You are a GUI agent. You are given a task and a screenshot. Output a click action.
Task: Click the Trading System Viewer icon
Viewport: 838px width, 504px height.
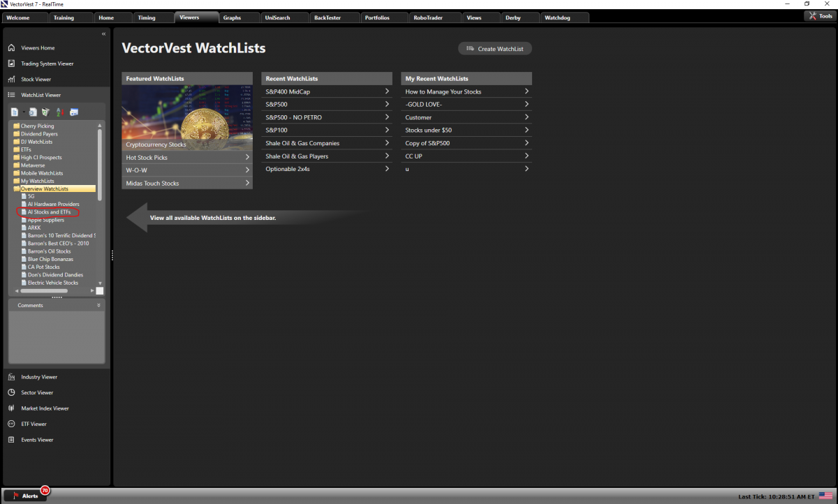click(x=11, y=64)
